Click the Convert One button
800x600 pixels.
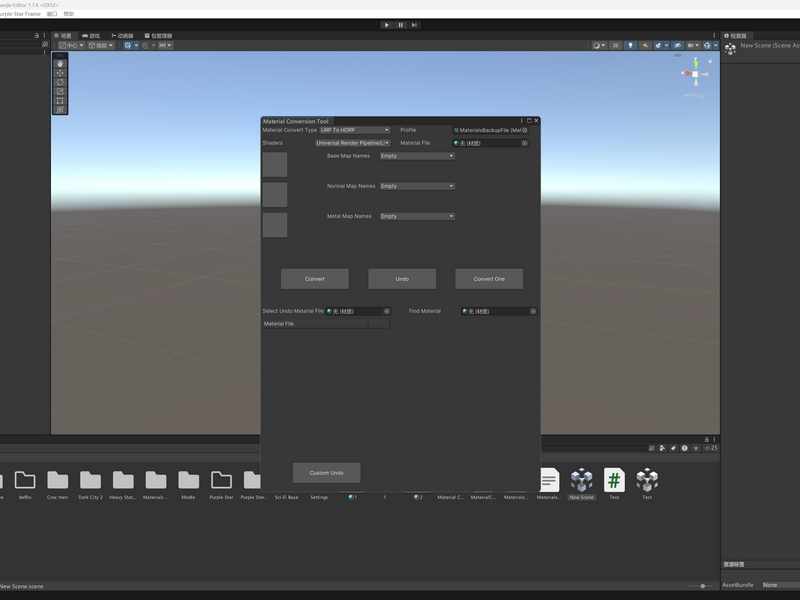pos(489,279)
